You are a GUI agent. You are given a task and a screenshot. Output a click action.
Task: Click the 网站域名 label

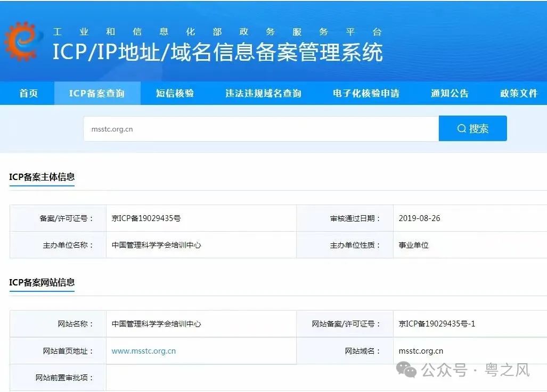[x=363, y=351]
